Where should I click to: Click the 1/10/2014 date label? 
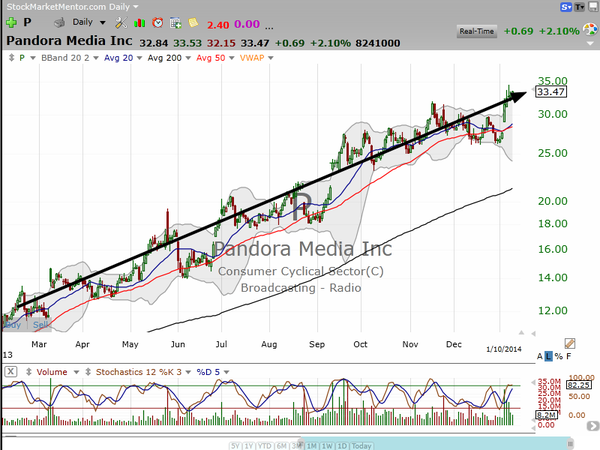504,349
